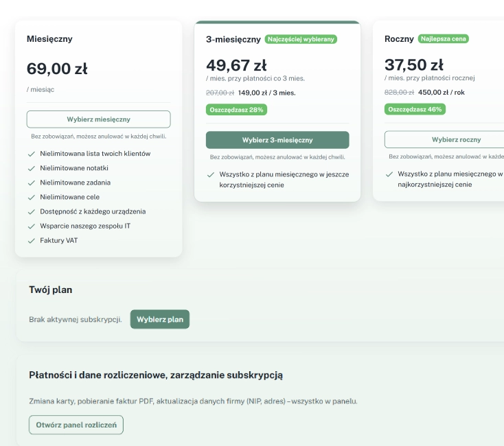Viewport: 504px width, 446px height.
Task: Click checkmark icon next to 'Nielimitowana lista twoich klientów'
Action: point(32,154)
